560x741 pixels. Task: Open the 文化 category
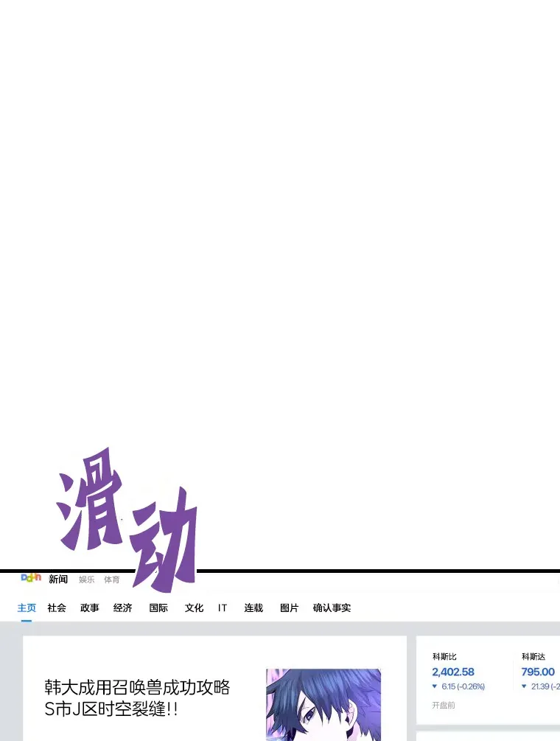coord(194,608)
